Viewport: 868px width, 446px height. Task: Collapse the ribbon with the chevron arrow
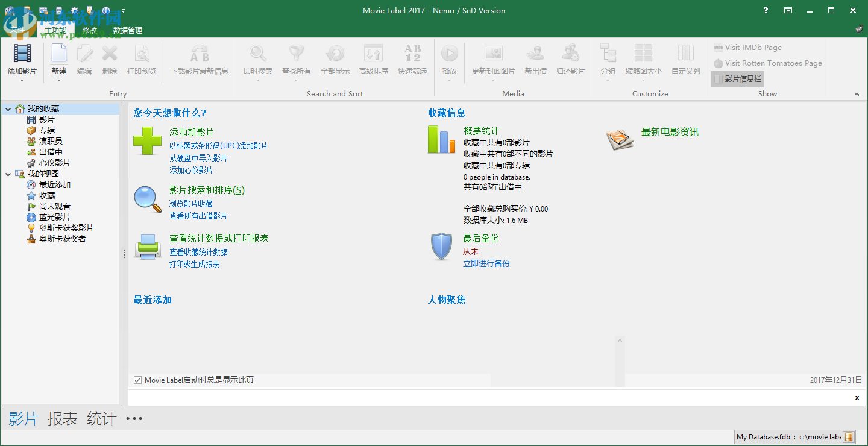coord(857,94)
